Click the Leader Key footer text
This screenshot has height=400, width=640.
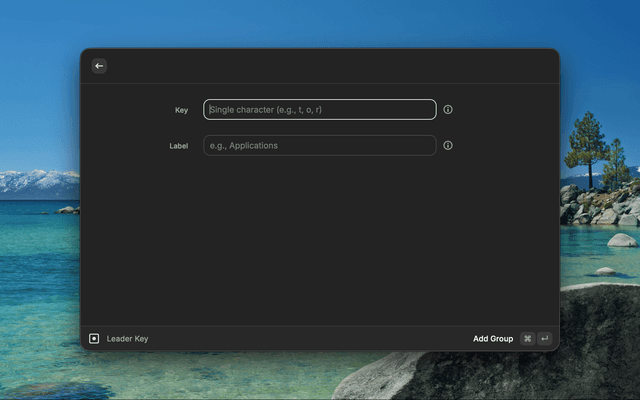pos(127,339)
